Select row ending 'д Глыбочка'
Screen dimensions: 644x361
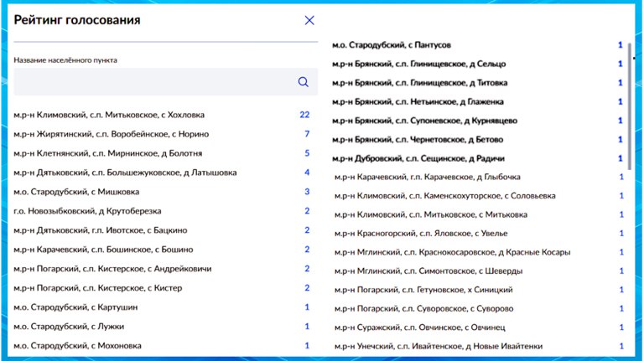(480, 178)
